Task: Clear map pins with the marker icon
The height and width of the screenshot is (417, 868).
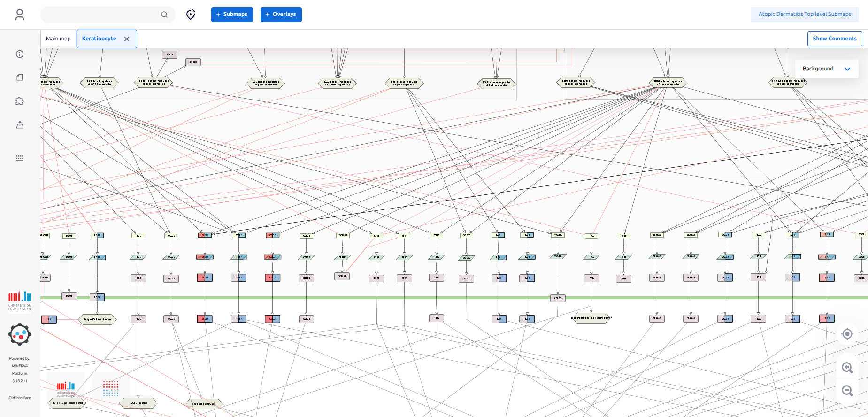Action: (x=191, y=15)
